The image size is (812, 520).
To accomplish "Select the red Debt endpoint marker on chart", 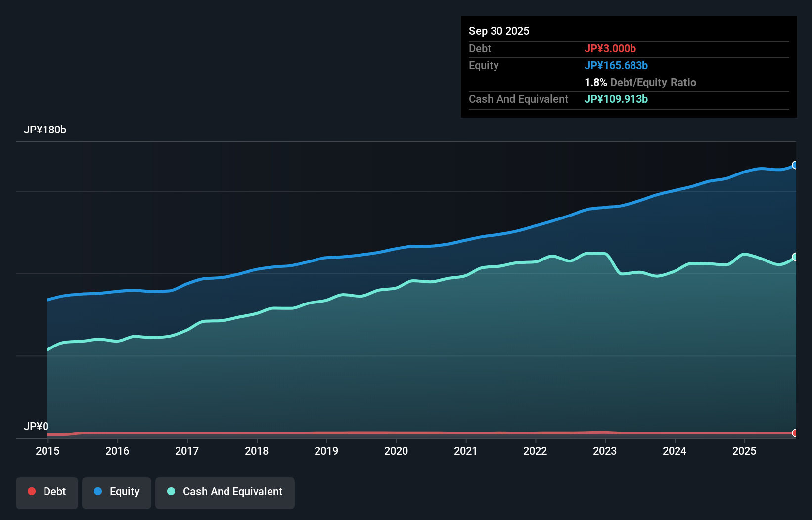I will (x=795, y=433).
